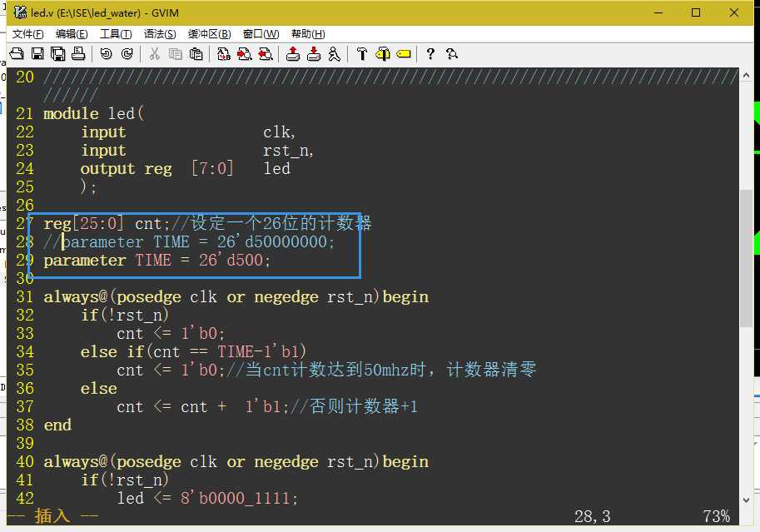This screenshot has height=532, width=760.
Task: Click the Save current file icon
Action: click(37, 53)
